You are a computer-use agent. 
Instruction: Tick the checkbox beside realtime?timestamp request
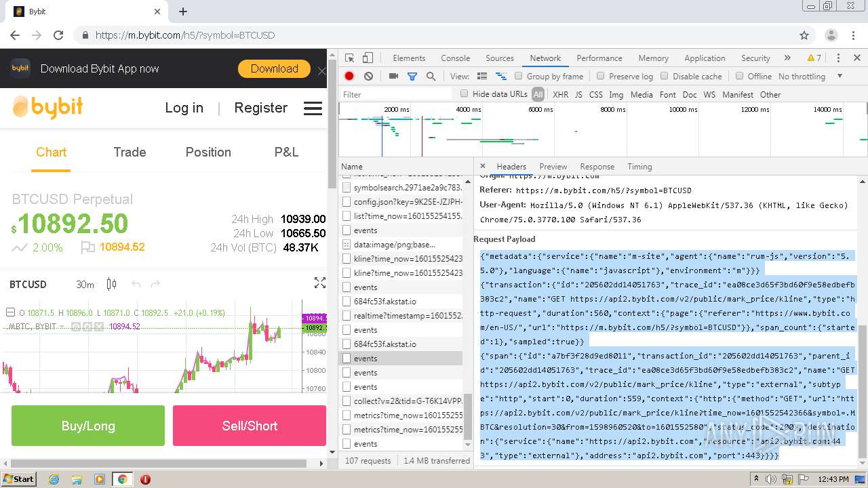(347, 316)
